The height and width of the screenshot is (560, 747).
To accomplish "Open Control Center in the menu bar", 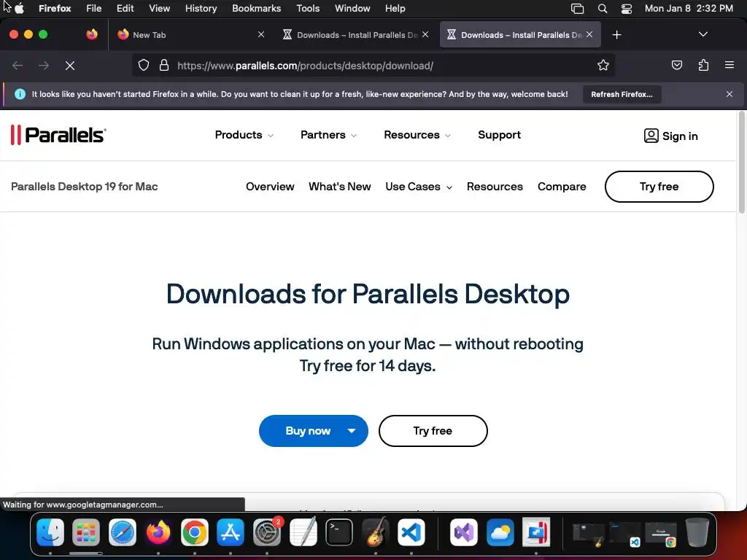I will coord(627,9).
